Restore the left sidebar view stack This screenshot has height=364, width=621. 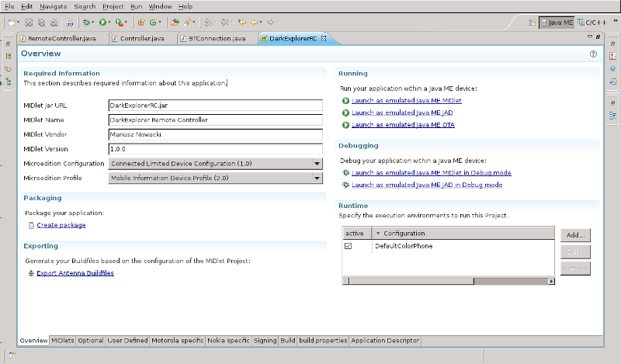point(8,44)
